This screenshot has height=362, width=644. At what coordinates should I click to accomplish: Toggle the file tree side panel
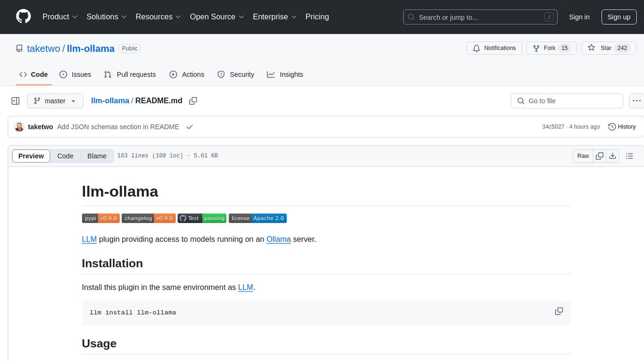(16, 101)
